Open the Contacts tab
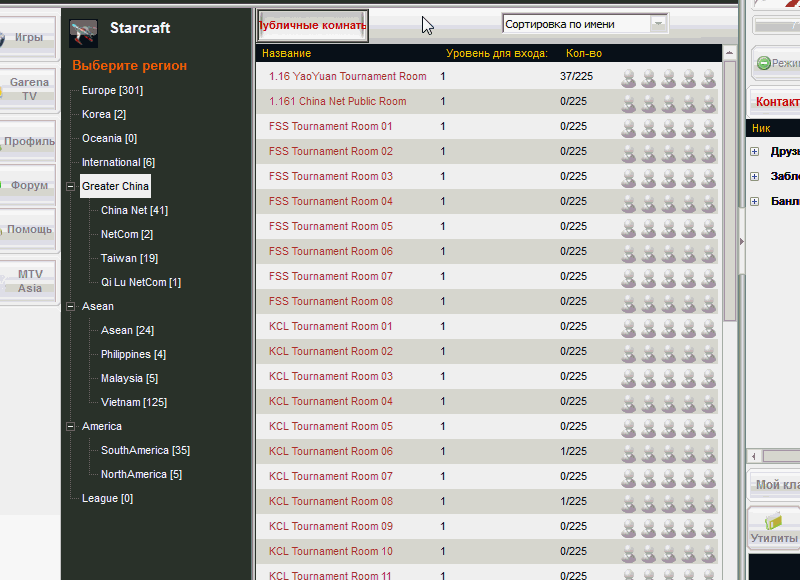 777,102
